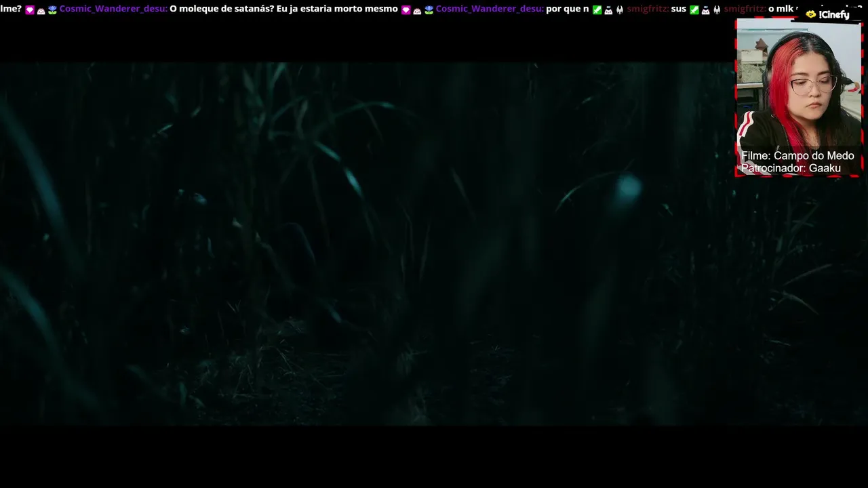Click the chat message text "sus"
This screenshot has width=868, height=488.
coord(678,9)
